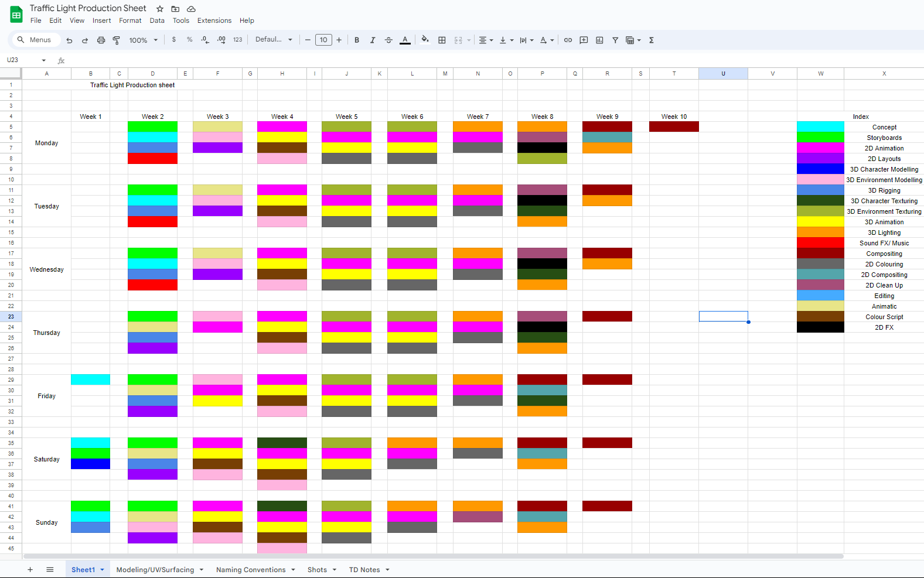The image size is (924, 578).
Task: Toggle strikethrough formatting
Action: tap(388, 40)
